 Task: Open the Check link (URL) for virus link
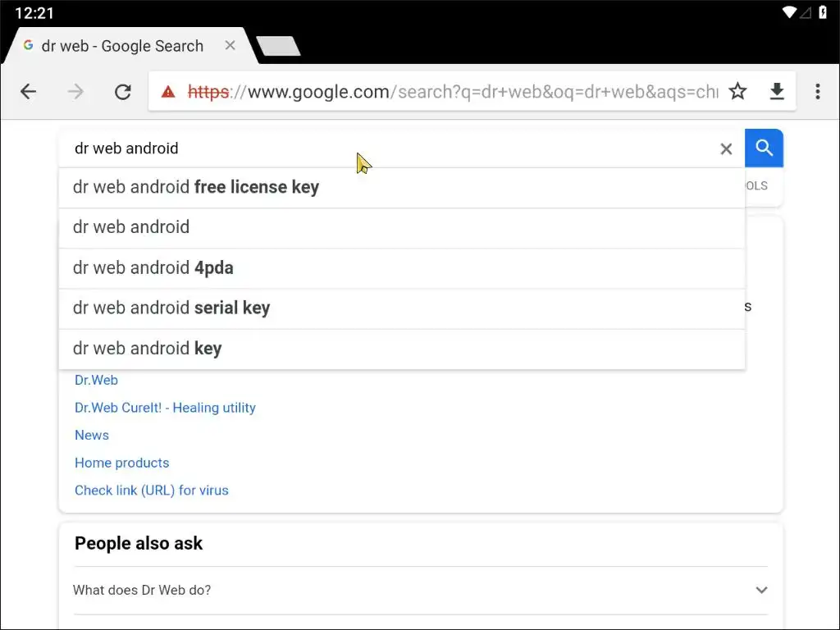(x=152, y=491)
